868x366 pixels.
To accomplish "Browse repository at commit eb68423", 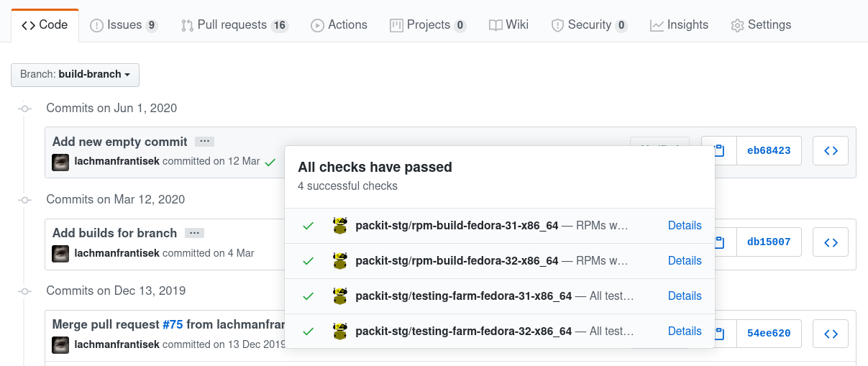I will (x=831, y=151).
